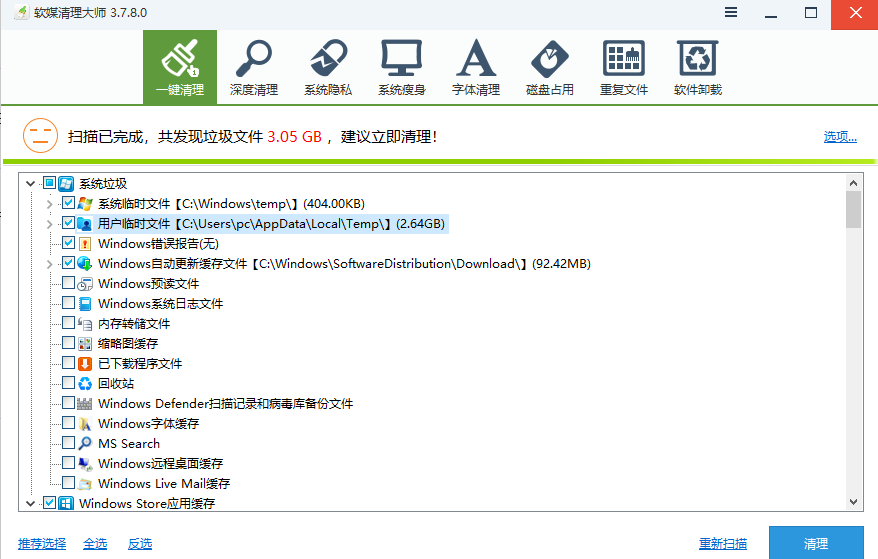Click the 反选 link

pos(140,543)
